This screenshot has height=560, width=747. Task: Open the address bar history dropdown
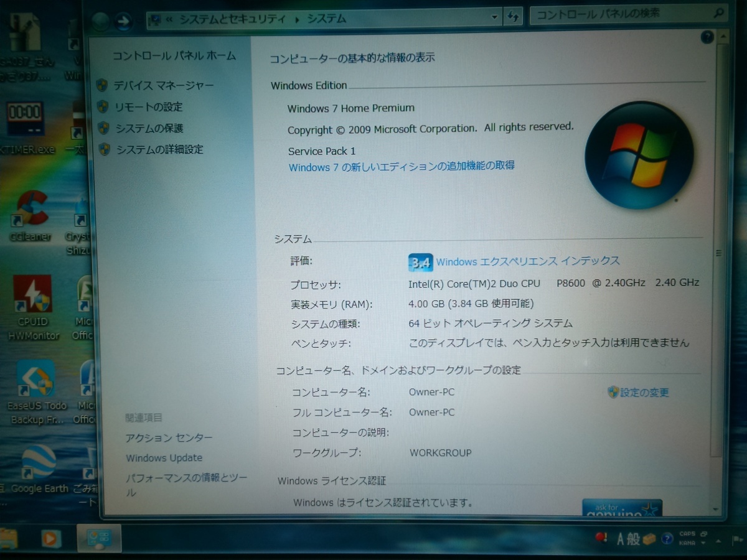coord(494,17)
